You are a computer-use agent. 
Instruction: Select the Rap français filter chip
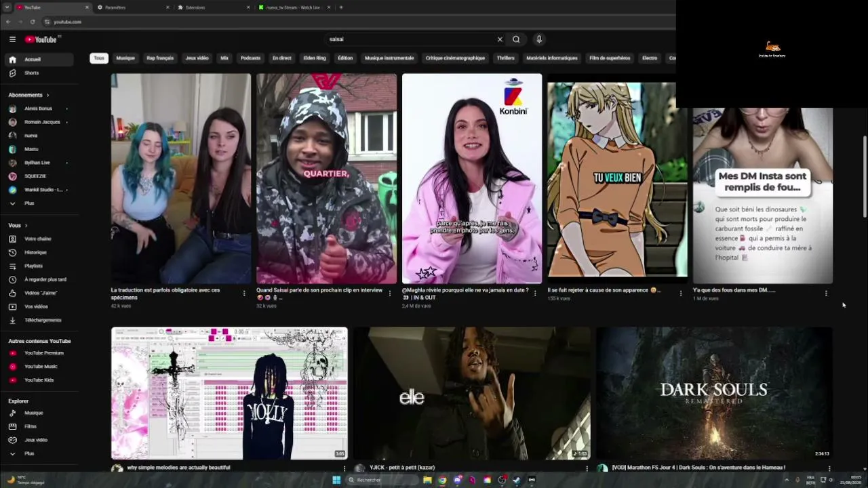click(160, 58)
